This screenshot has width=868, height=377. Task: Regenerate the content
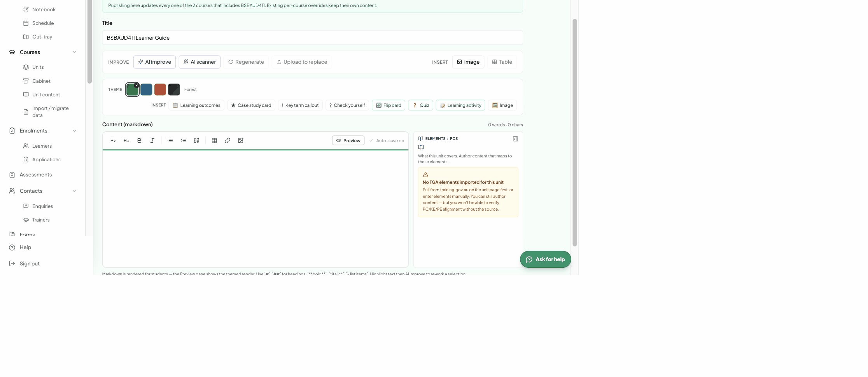point(246,62)
